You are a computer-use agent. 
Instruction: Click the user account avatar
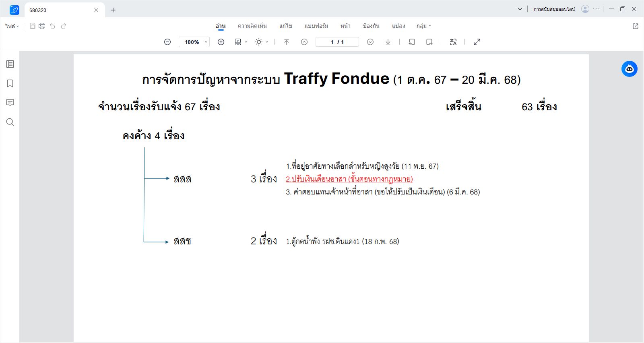pos(585,9)
